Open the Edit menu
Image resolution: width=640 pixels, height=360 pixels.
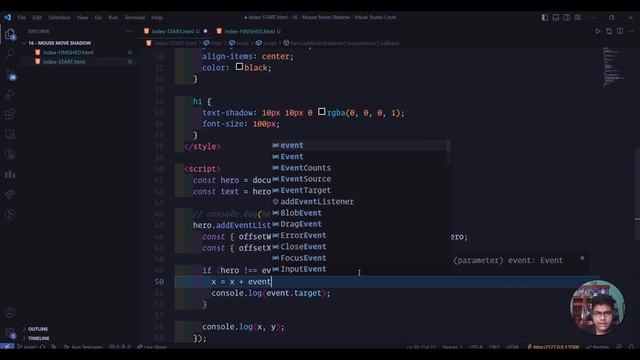coord(37,18)
